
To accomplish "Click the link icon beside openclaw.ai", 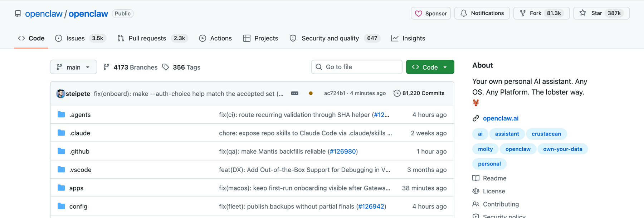I will (476, 118).
